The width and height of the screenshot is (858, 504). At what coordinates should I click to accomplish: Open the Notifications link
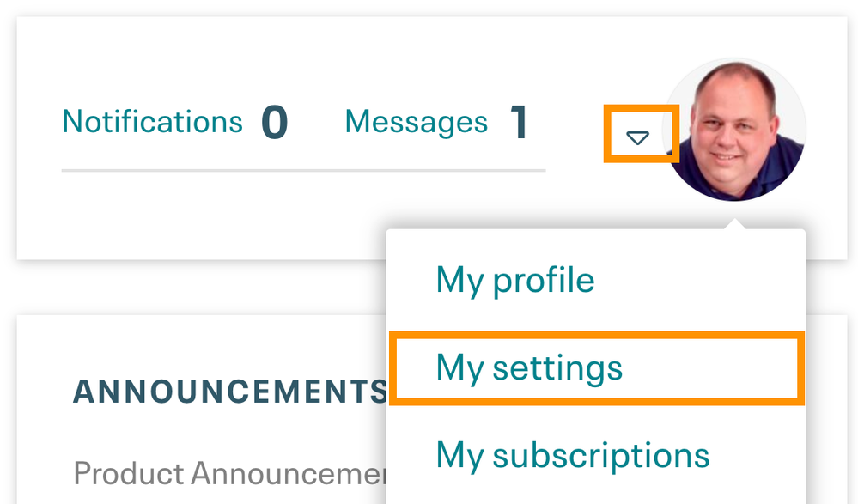click(153, 122)
